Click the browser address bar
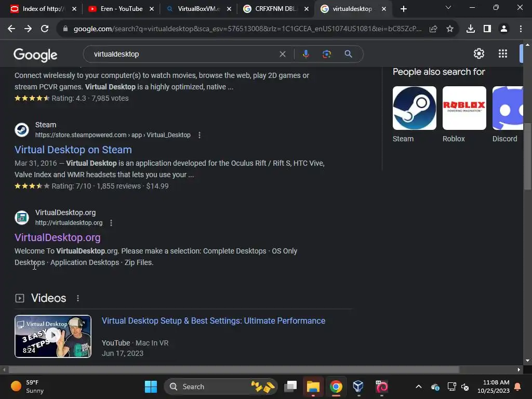The image size is (532, 399). pyautogui.click(x=248, y=29)
